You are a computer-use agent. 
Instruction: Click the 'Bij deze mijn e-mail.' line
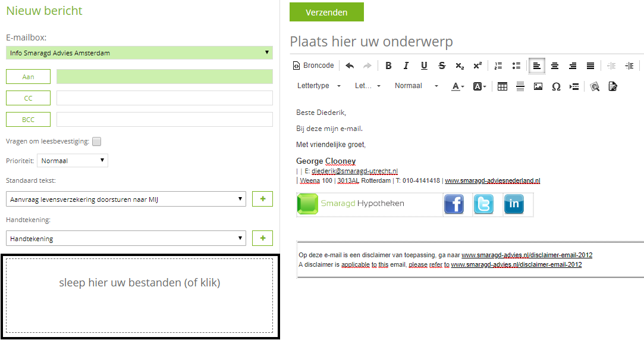tap(329, 129)
